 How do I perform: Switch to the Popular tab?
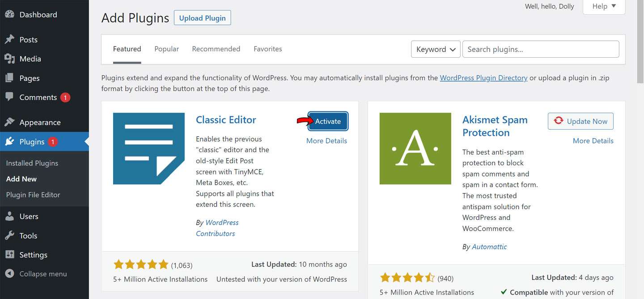coord(167,49)
